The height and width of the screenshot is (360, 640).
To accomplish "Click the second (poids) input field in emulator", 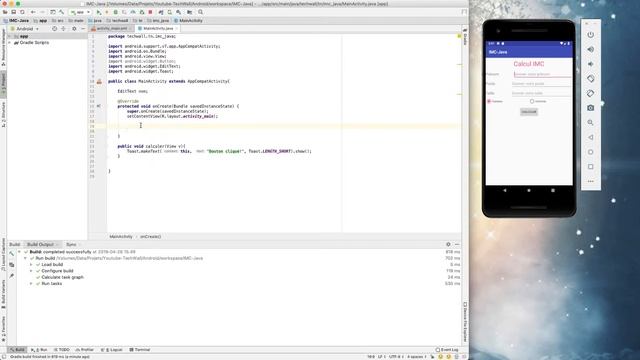I will coord(541,84).
